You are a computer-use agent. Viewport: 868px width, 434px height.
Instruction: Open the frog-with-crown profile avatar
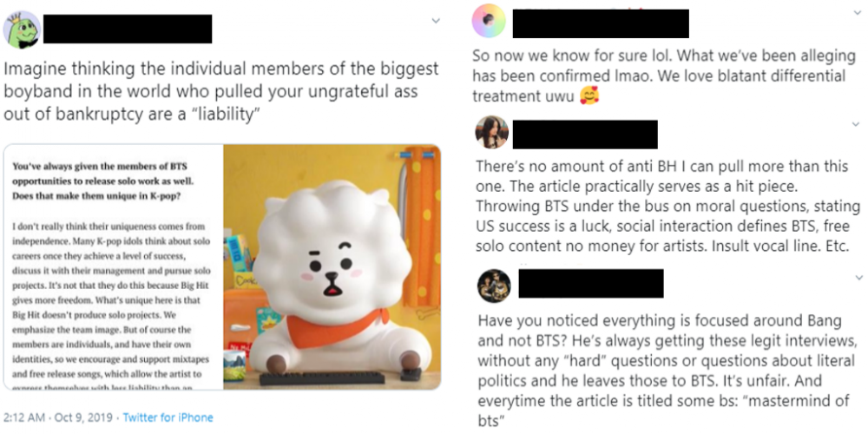point(23,30)
